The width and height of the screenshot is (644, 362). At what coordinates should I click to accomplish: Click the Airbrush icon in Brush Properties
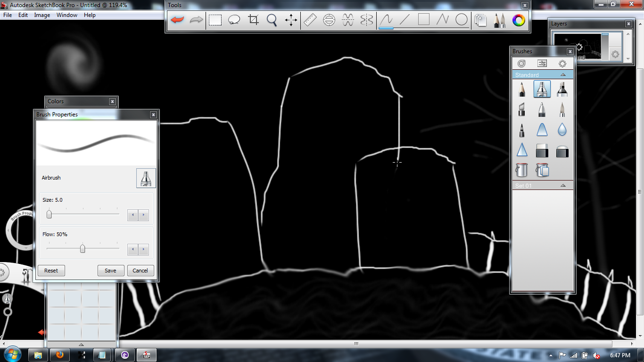pos(146,178)
